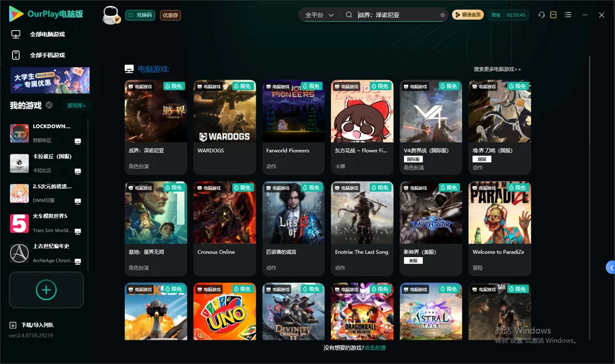The width and height of the screenshot is (615, 364).
Task: Open the list menu icon in title bar
Action: point(568,15)
